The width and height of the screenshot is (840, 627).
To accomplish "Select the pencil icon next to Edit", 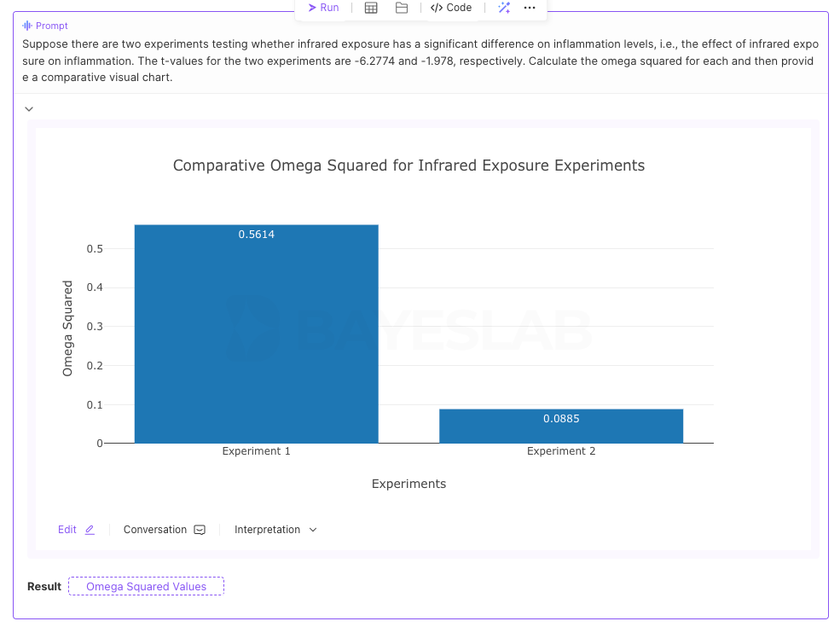I will pos(89,529).
